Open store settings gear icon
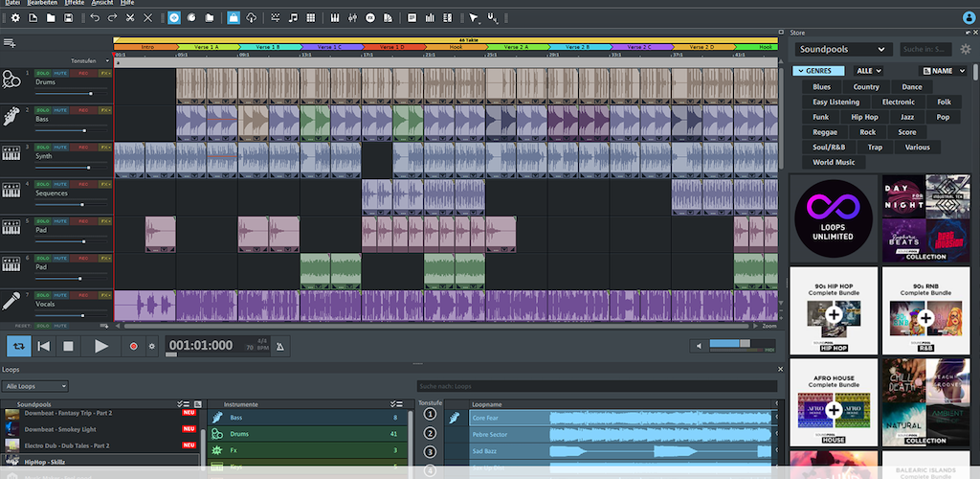 click(x=965, y=49)
